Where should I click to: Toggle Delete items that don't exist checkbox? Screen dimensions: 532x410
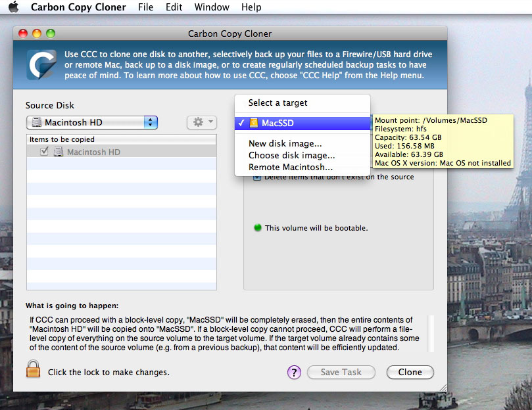click(x=257, y=177)
